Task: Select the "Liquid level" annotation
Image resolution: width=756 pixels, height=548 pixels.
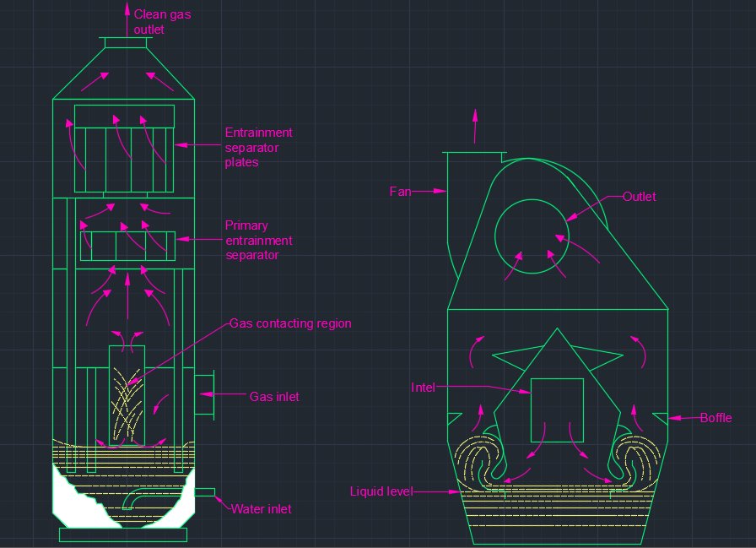Action: click(381, 491)
